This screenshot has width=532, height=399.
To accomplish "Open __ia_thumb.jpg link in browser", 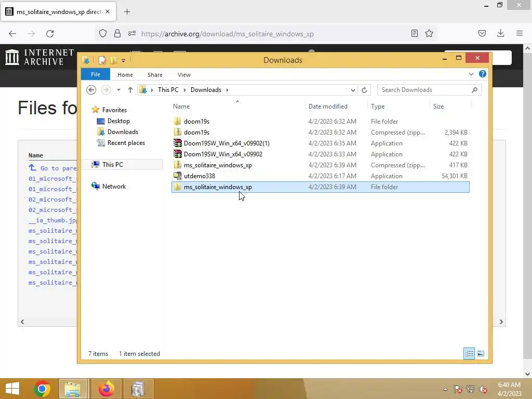I will tap(53, 220).
